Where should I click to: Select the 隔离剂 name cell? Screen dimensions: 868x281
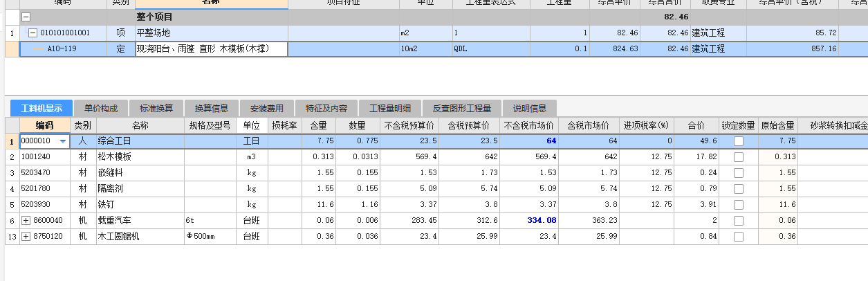(x=140, y=188)
